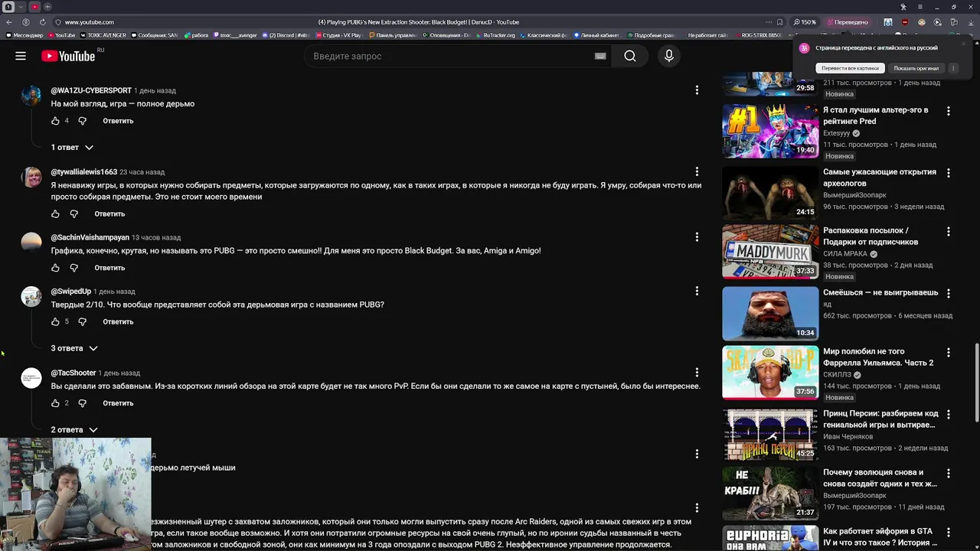Open options menu for @SachinVaishampayan comment
The image size is (980, 551).
(697, 237)
